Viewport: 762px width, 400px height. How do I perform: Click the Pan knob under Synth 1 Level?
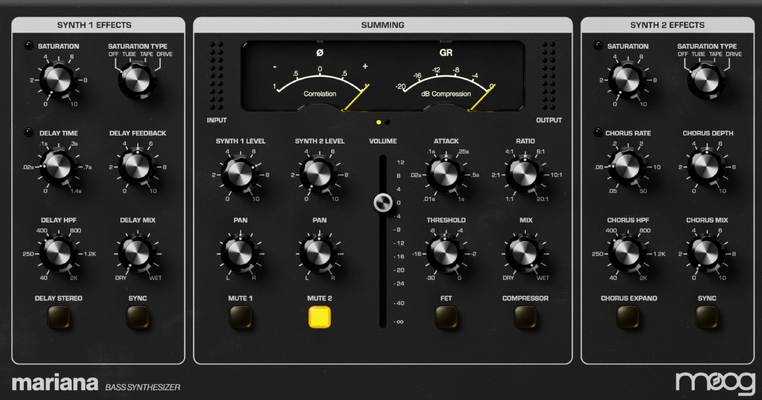pos(240,253)
